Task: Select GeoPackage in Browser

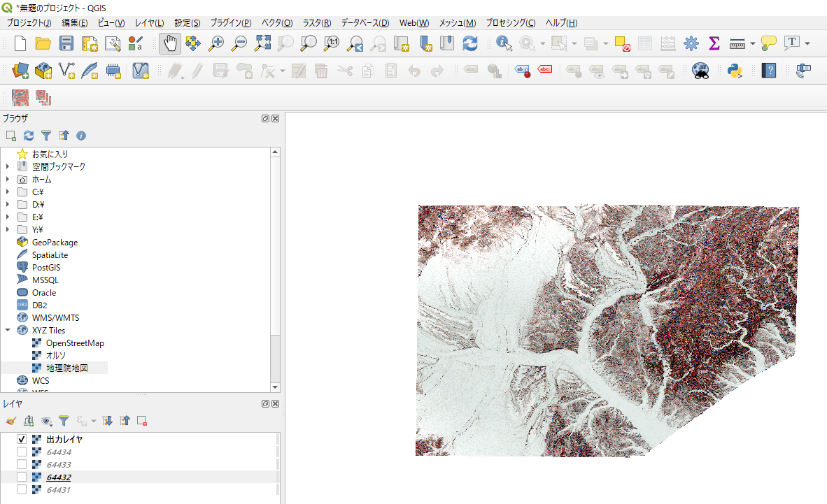Action: [x=55, y=243]
